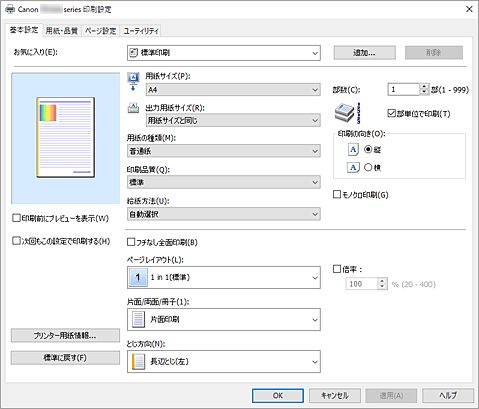Enable モノクロ印刷 grayscale printing checkbox
Screen dimensions: 479x409
[x=337, y=194]
